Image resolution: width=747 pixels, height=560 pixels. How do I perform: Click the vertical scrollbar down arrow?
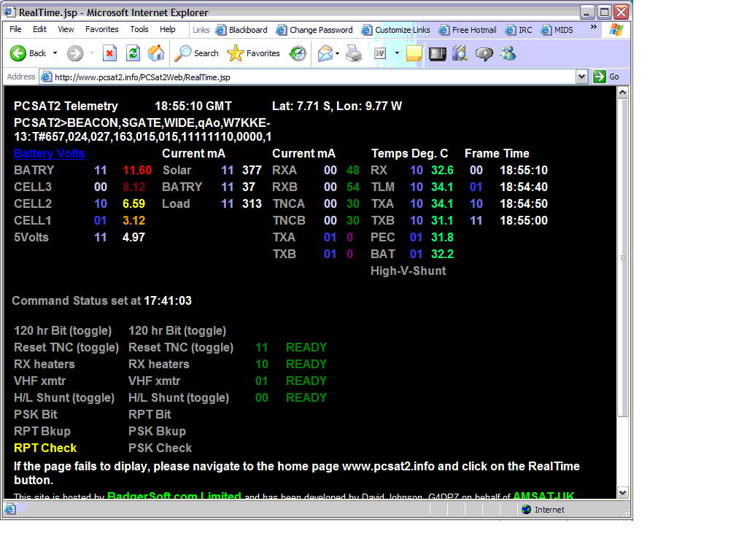tap(622, 492)
